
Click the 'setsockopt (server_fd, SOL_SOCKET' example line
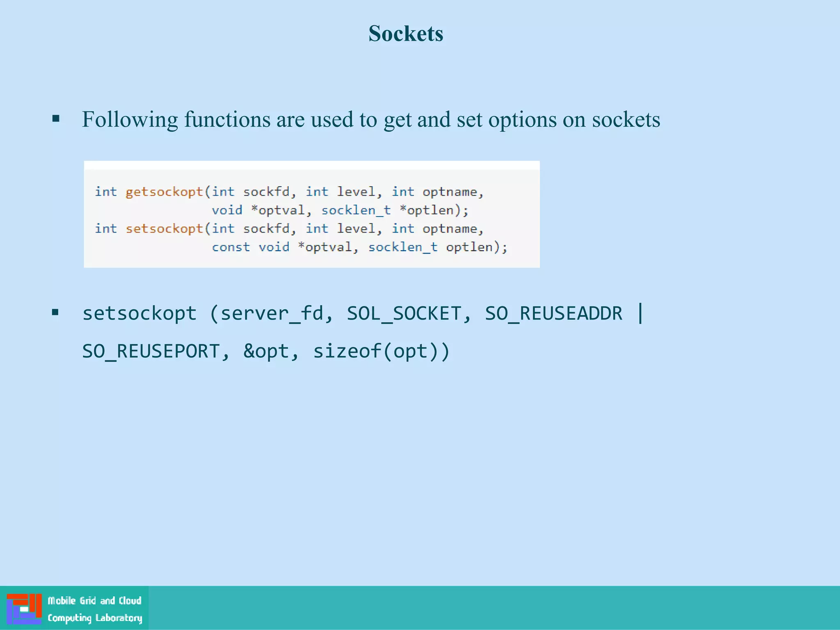363,313
